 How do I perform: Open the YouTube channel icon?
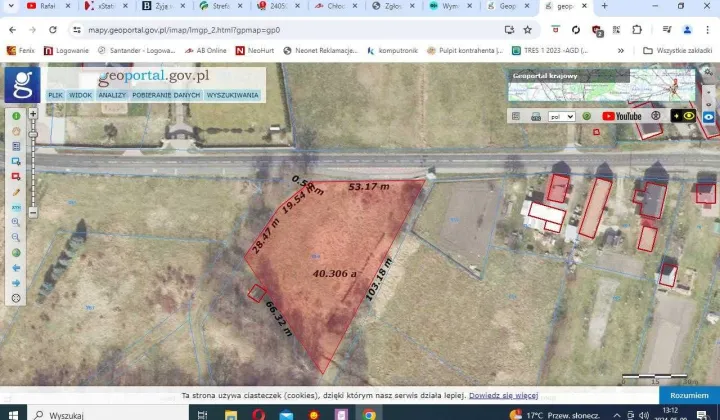click(622, 116)
